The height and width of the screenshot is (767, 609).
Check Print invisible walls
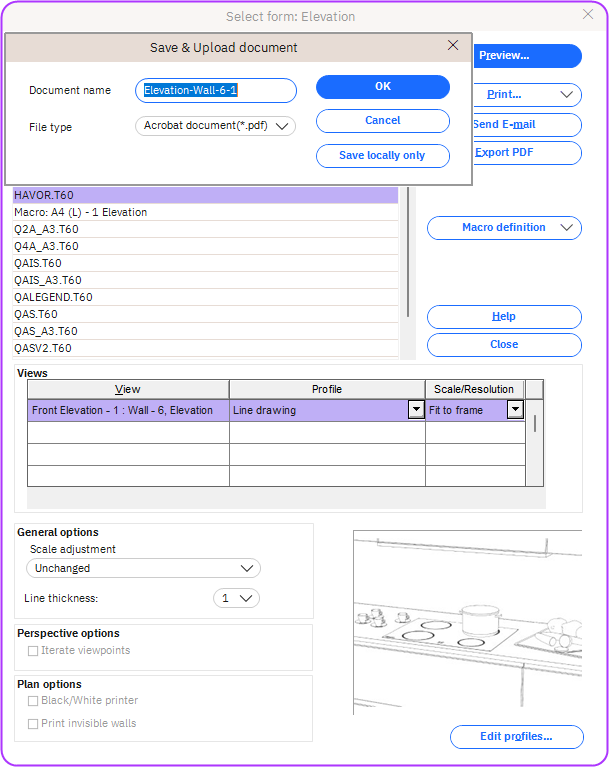[x=34, y=723]
